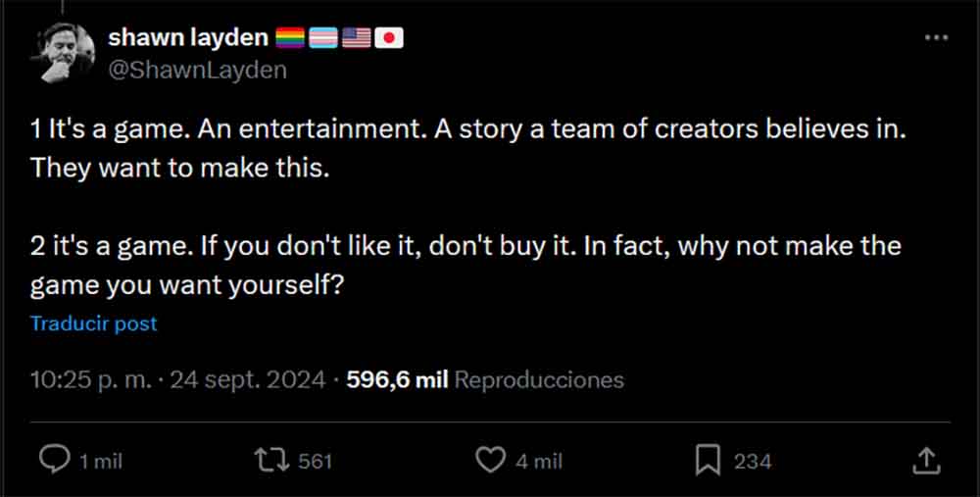Like the post with the heart icon
This screenshot has height=497, width=980.
(488, 460)
